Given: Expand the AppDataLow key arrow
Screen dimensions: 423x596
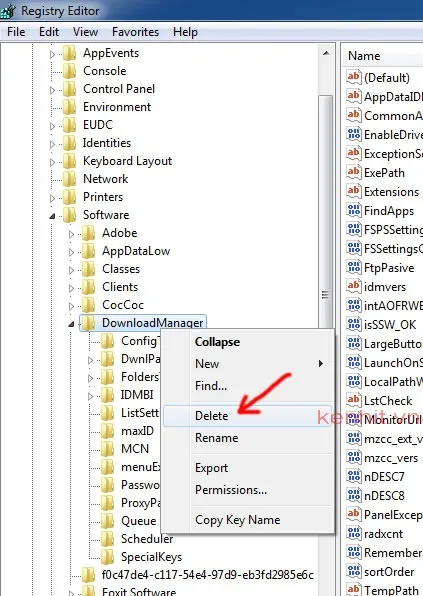Looking at the screenshot, I should tap(71, 252).
